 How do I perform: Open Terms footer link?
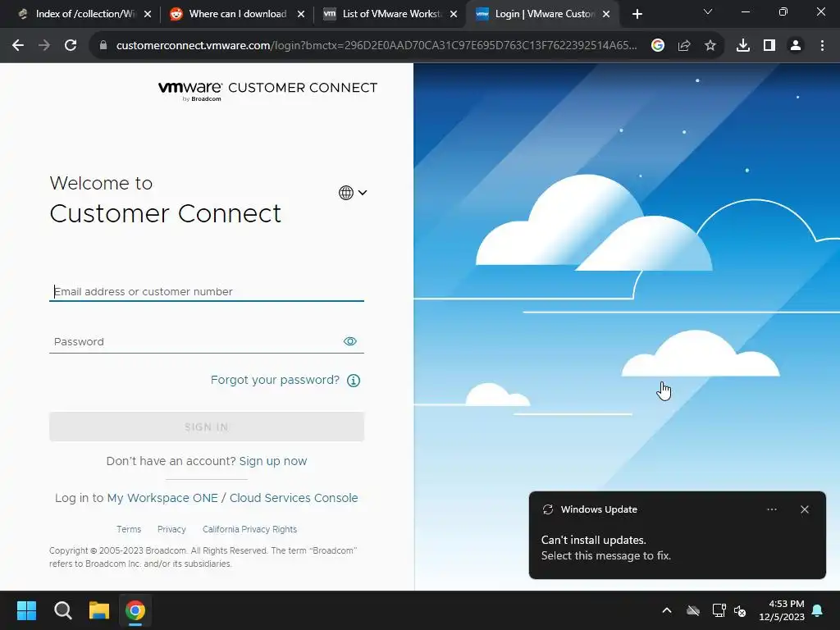tap(129, 529)
